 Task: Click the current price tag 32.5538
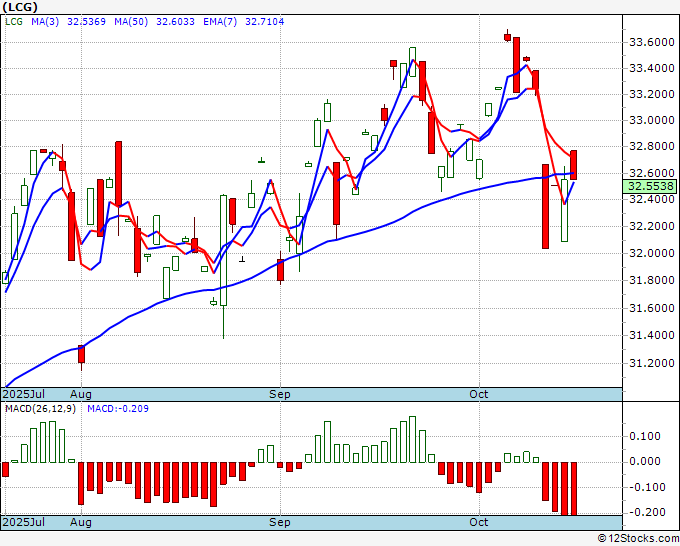pyautogui.click(x=649, y=186)
